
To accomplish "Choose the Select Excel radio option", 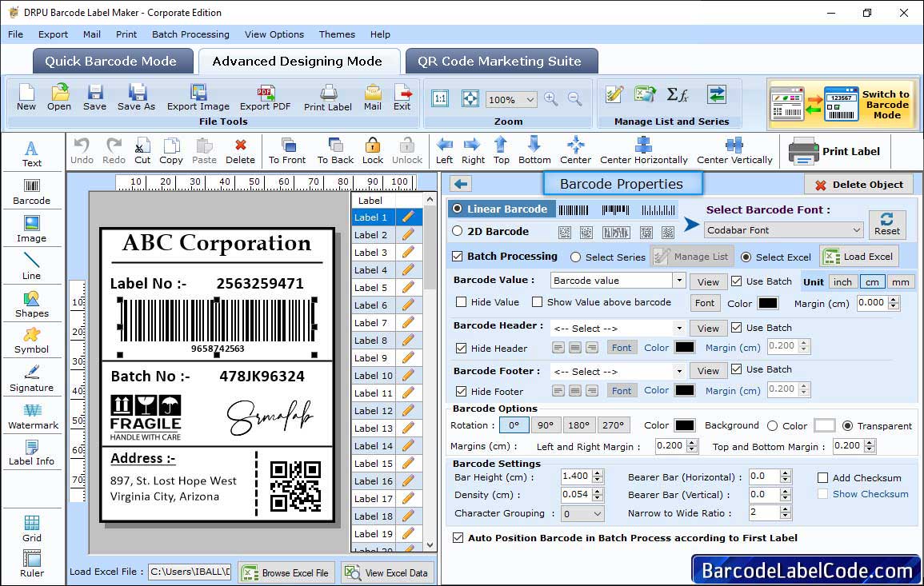I will pos(746,257).
